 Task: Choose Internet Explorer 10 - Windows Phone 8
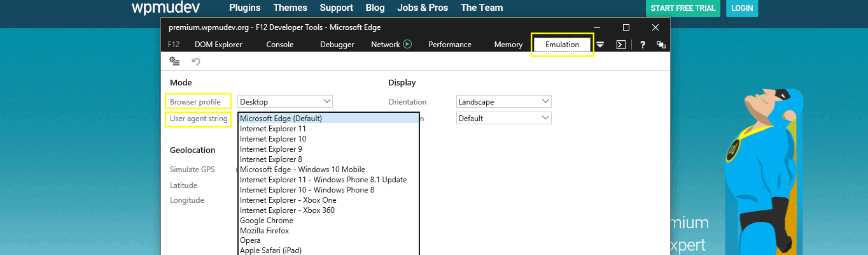pos(328,190)
